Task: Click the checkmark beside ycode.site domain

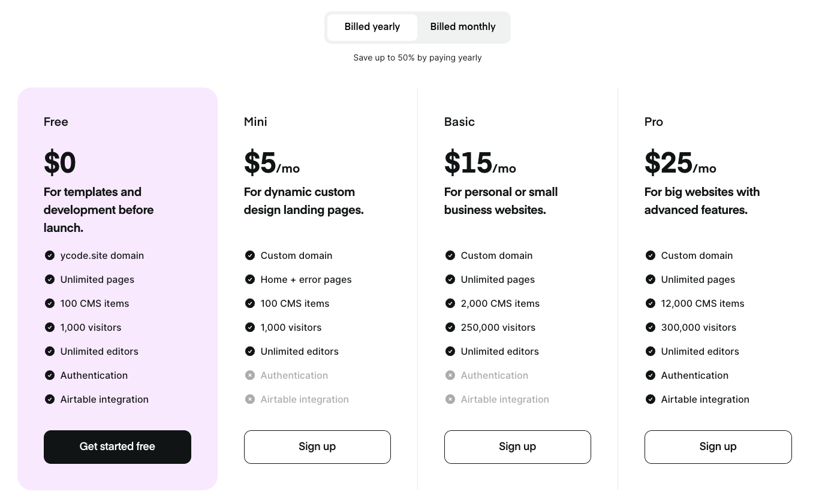Action: [x=50, y=255]
